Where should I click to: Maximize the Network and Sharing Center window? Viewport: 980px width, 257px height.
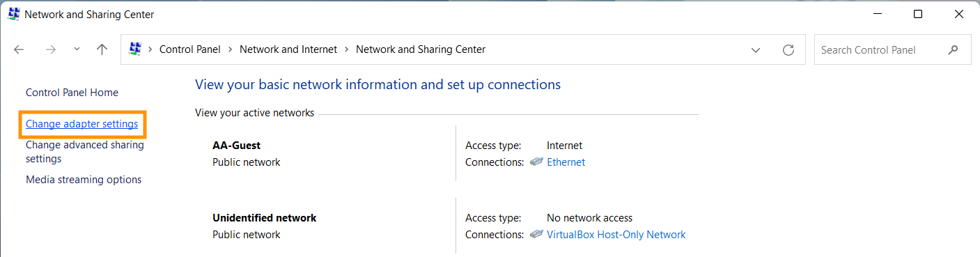click(x=918, y=14)
